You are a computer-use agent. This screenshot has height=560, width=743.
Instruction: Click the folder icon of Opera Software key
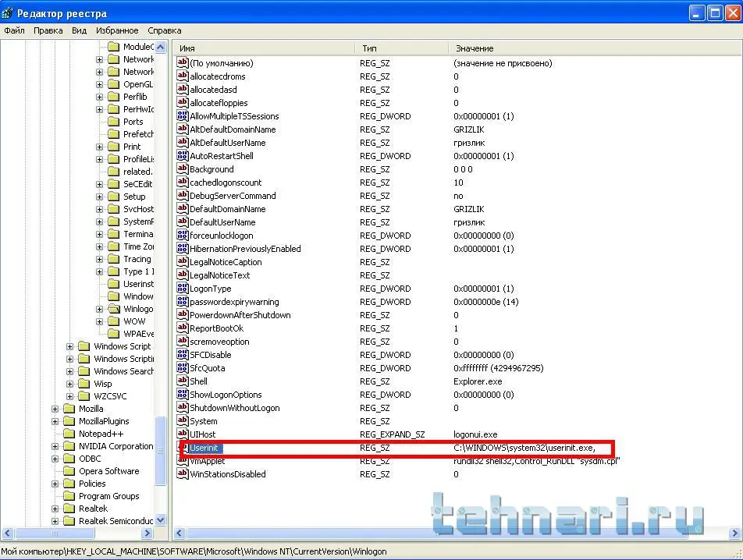pos(69,471)
